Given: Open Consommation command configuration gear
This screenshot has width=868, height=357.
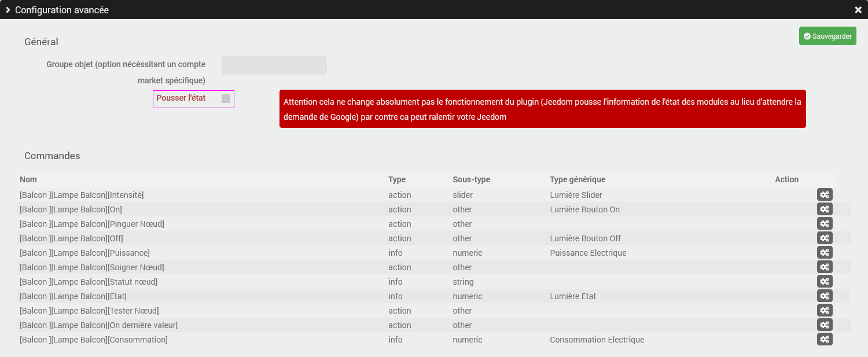Looking at the screenshot, I should [x=825, y=340].
